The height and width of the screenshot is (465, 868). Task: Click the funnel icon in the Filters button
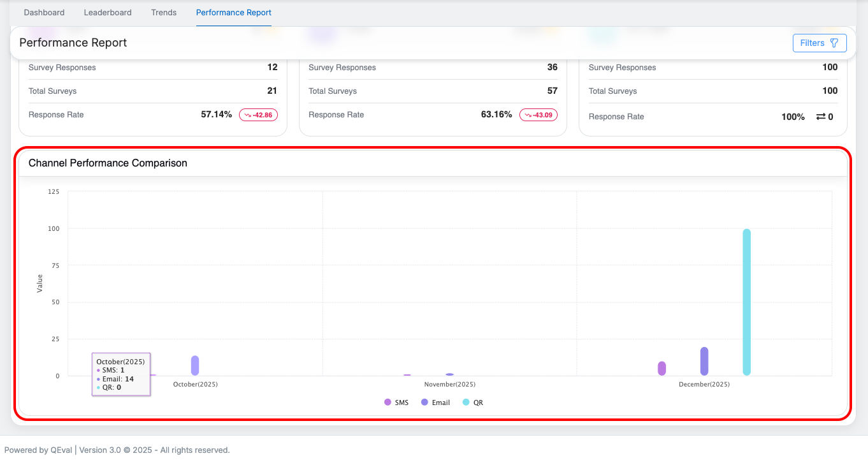coord(834,43)
